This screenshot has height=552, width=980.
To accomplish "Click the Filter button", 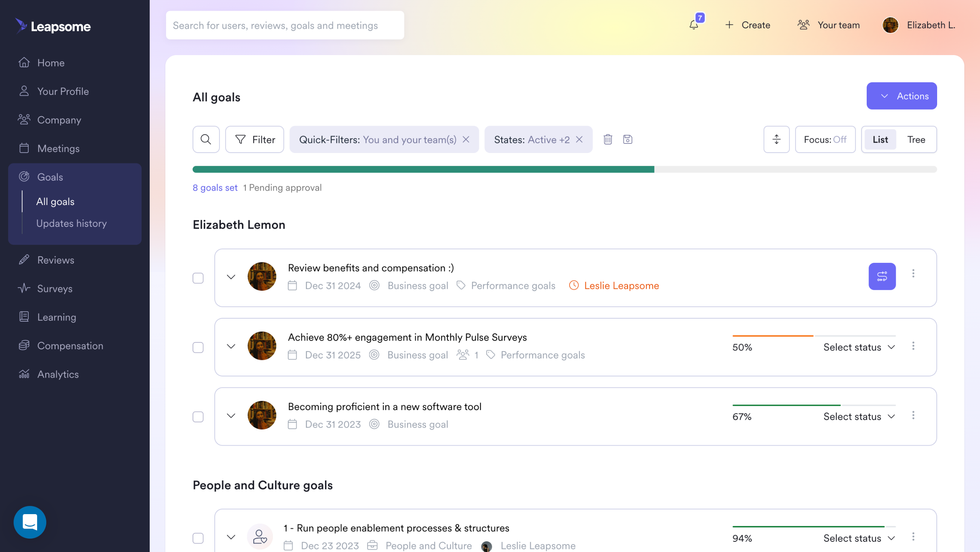I will 255,140.
